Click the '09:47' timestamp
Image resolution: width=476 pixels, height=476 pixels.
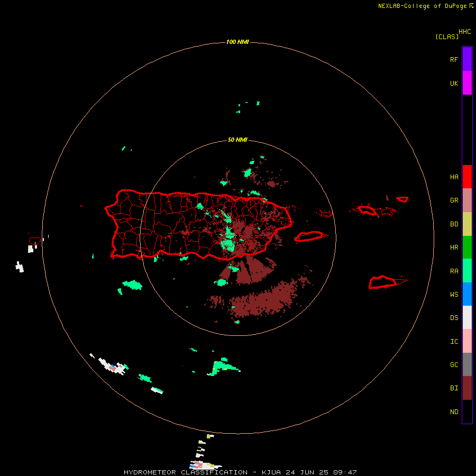(345, 472)
